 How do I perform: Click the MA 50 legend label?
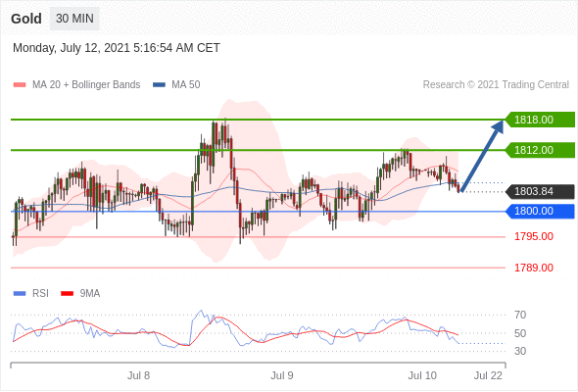pos(186,85)
